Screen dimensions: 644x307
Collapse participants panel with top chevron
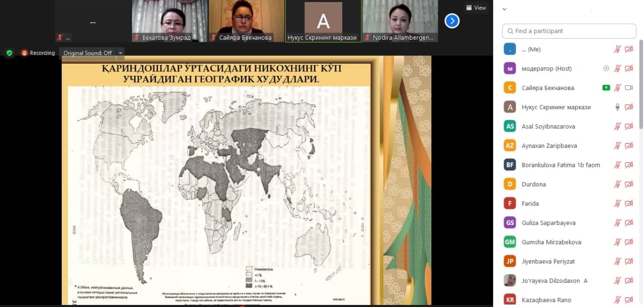(505, 9)
